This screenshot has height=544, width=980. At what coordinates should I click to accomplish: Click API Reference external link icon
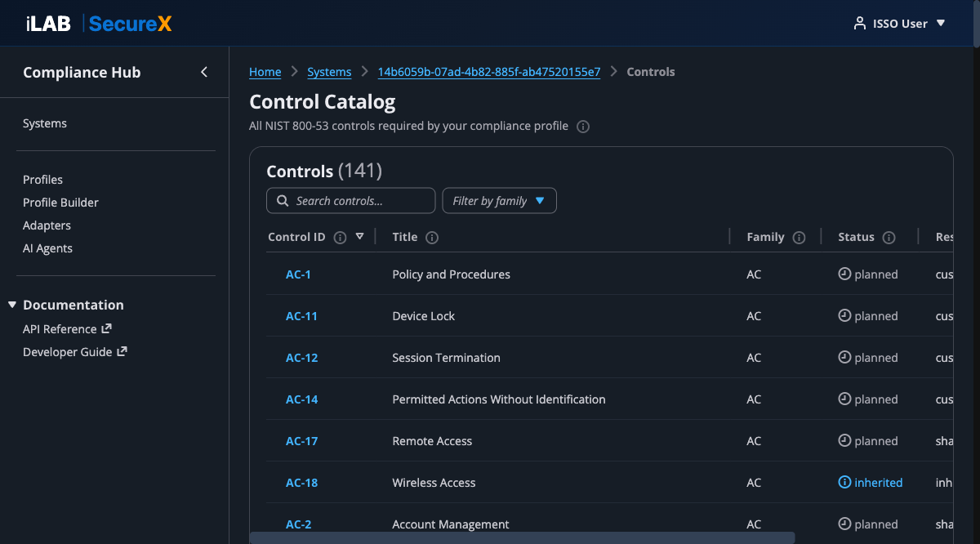point(106,328)
